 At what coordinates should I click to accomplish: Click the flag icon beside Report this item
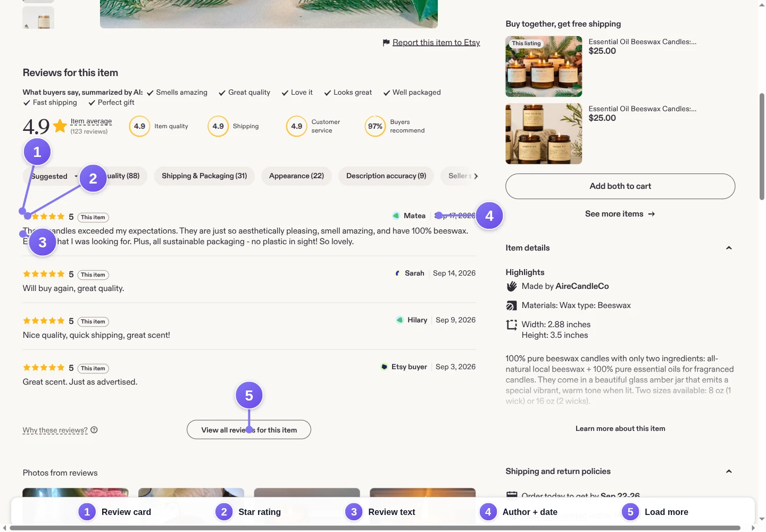tap(386, 43)
